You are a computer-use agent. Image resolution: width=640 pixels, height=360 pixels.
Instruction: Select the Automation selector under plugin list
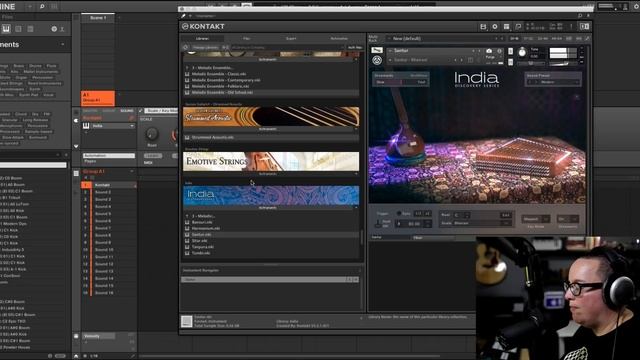pos(109,156)
